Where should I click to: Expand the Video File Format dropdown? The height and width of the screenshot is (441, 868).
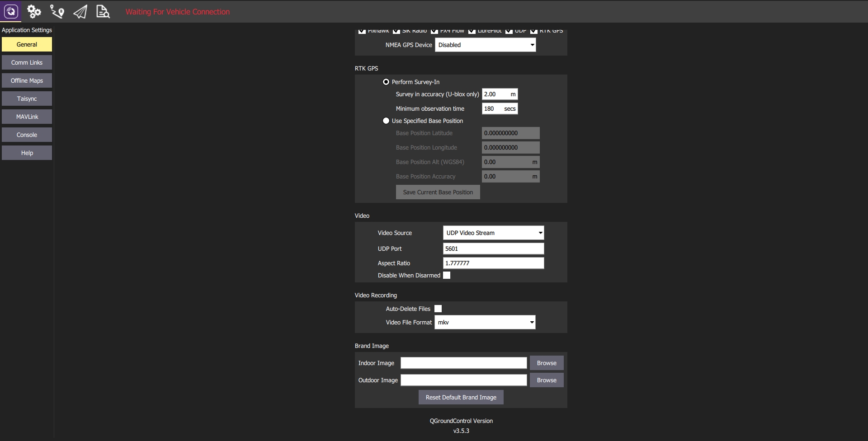coord(485,322)
